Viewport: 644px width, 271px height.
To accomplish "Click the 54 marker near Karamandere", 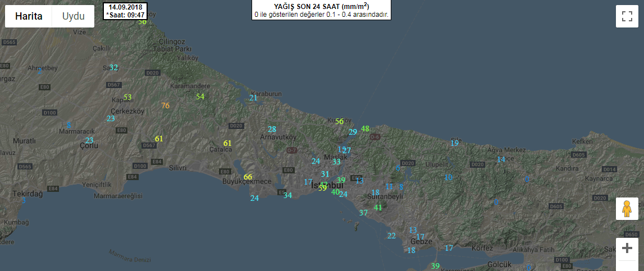I will click(x=200, y=97).
